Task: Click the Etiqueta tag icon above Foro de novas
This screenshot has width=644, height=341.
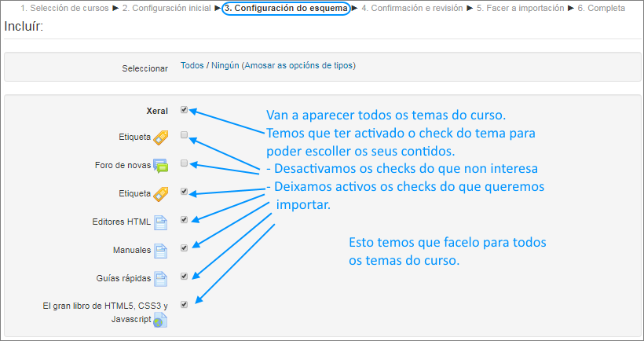Action: click(x=161, y=138)
